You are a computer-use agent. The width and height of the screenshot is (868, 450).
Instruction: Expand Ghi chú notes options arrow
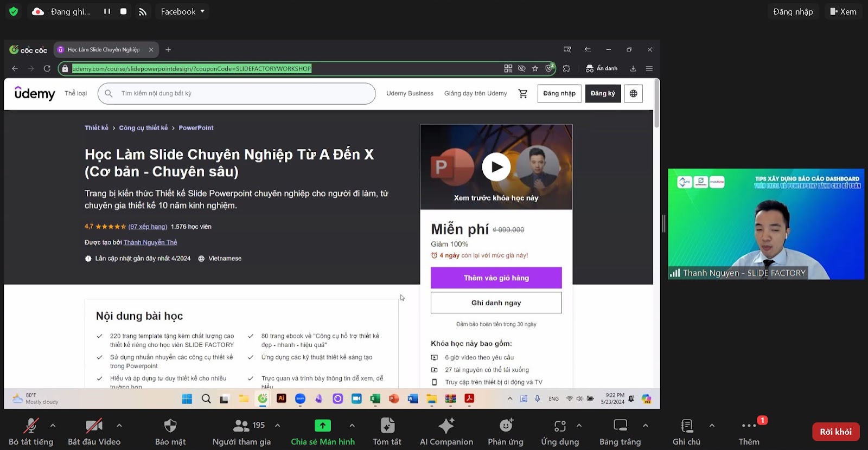point(712,426)
